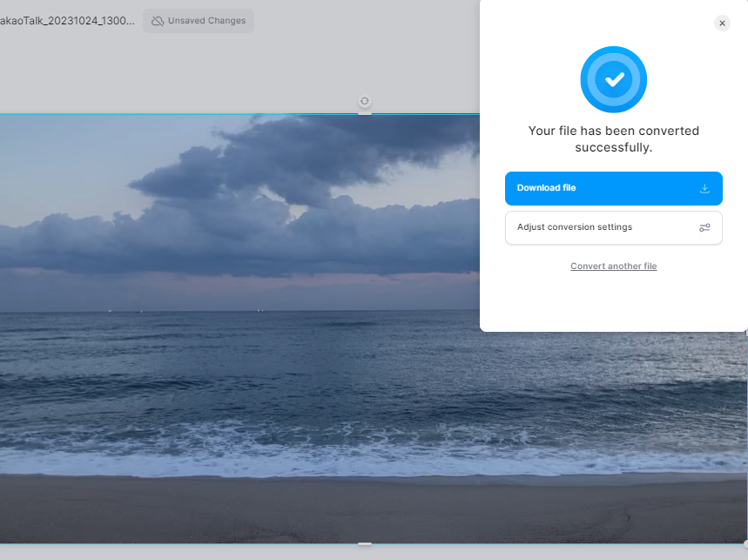This screenshot has height=560, width=748.
Task: Click the blue checkmark success icon
Action: pyautogui.click(x=614, y=79)
